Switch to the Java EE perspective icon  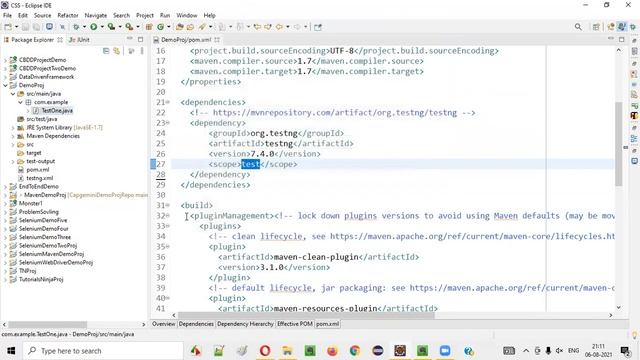click(x=611, y=27)
